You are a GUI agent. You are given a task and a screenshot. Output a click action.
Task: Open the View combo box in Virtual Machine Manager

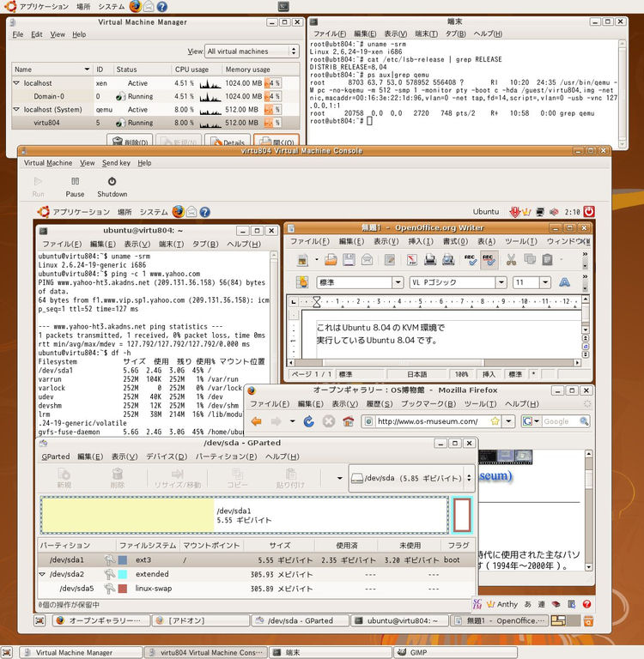[x=252, y=51]
